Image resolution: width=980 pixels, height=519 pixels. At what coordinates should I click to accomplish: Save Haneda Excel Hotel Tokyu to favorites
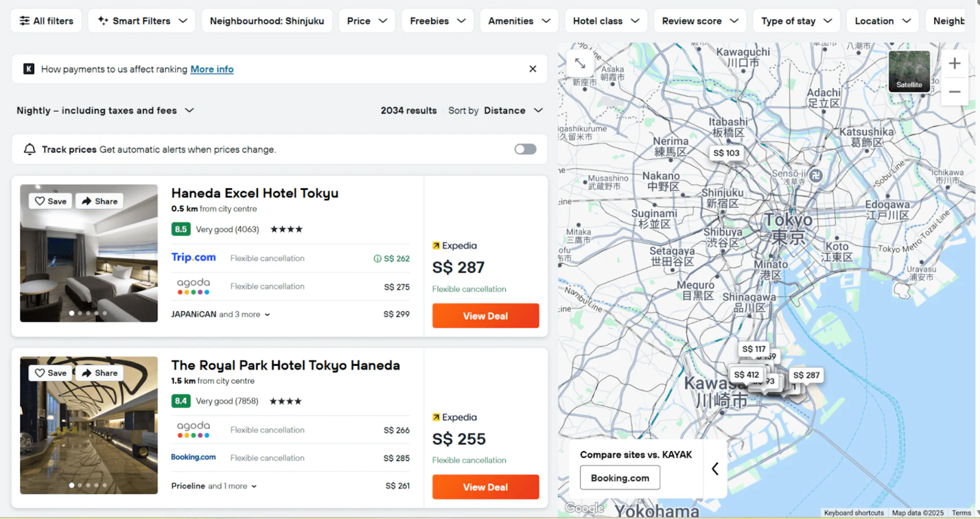point(51,201)
